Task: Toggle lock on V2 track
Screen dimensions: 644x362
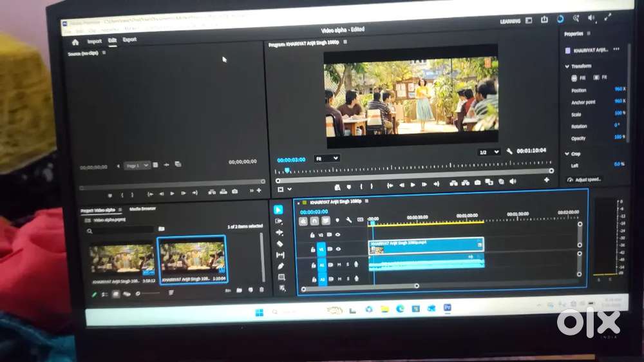Action: [312, 236]
